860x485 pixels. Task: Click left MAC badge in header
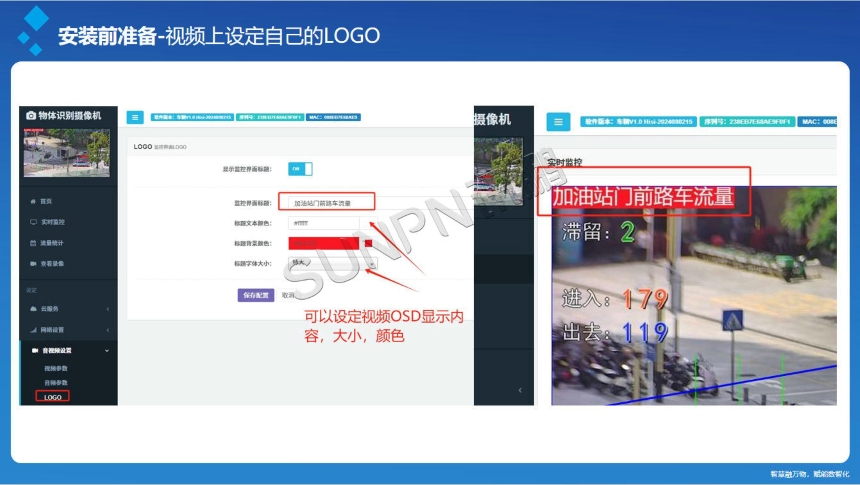point(333,117)
